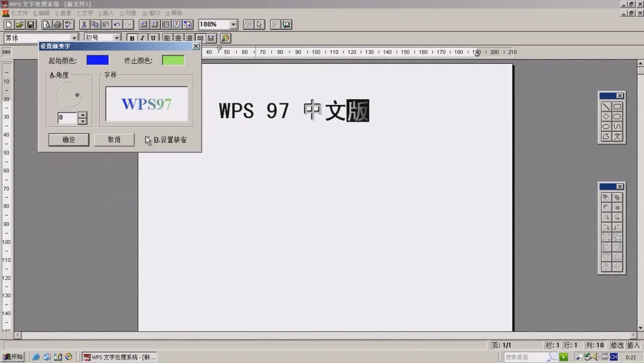Insert a table with the table grid icon

pyautogui.click(x=166, y=24)
